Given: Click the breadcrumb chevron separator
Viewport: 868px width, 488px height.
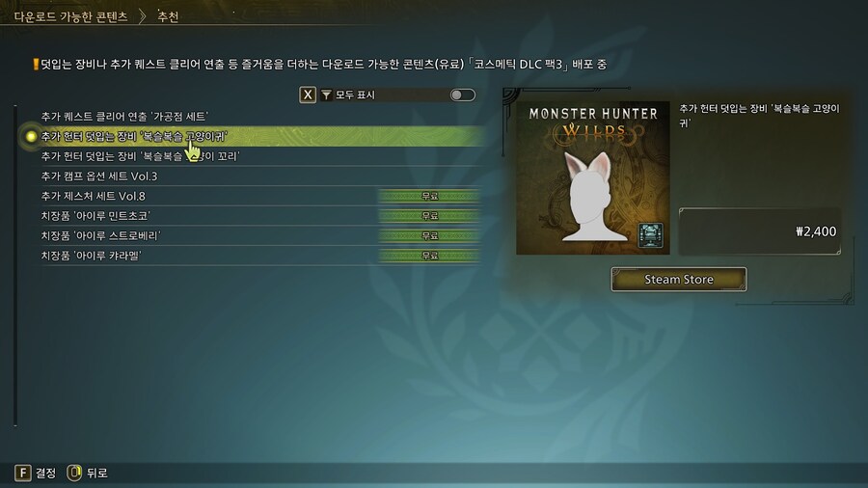Looking at the screenshot, I should [x=143, y=16].
